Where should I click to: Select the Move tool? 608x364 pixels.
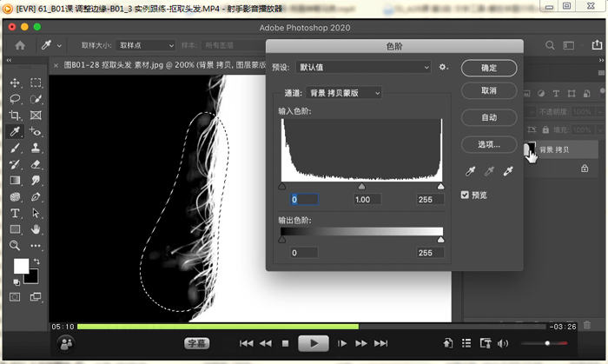click(x=15, y=83)
